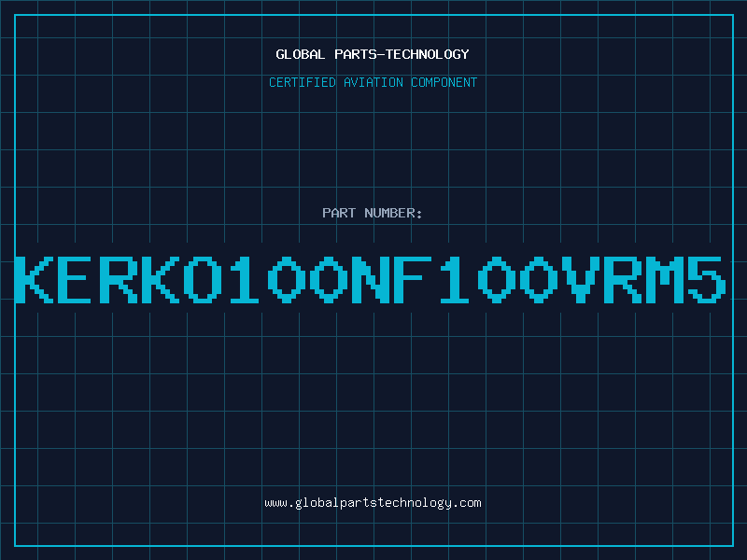Click the word CERTIFIED in the subtitle

303,82
